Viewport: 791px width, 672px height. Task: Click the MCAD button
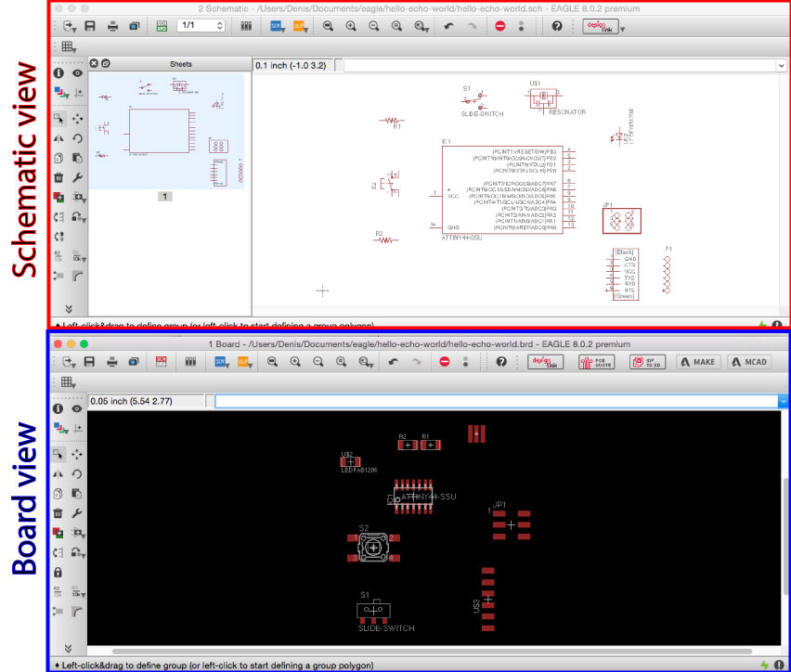pyautogui.click(x=749, y=362)
